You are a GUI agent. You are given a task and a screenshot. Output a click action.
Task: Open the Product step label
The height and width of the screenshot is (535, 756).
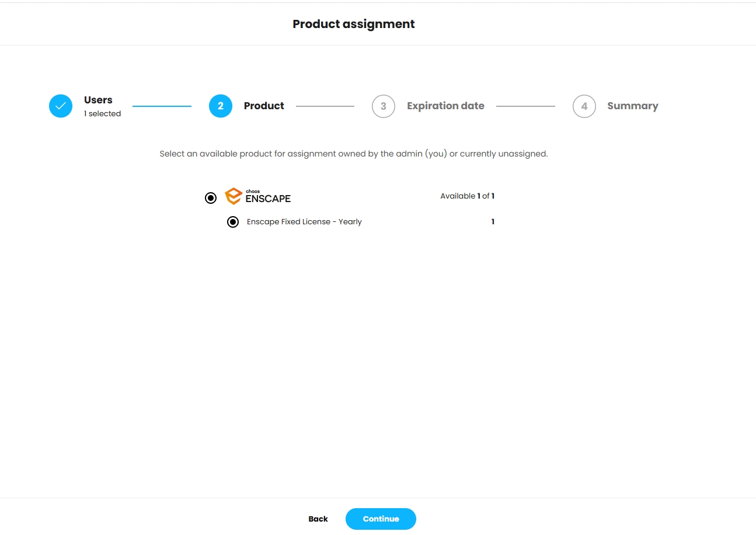coord(264,106)
